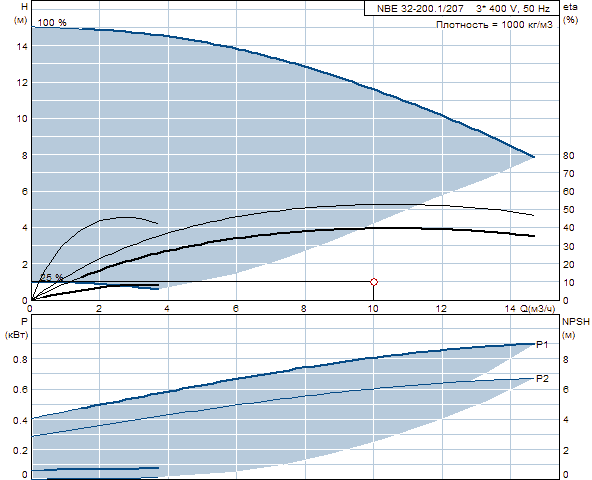Click the NBE 32-200.1/207 title box

[x=462, y=8]
